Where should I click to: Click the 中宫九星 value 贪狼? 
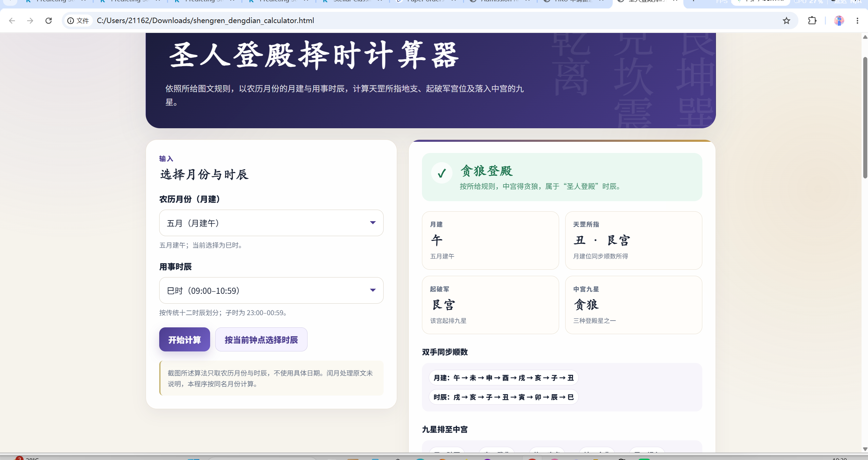(586, 305)
